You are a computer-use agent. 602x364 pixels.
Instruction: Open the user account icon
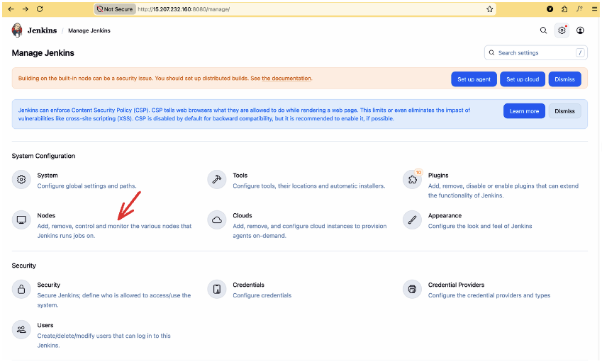580,30
